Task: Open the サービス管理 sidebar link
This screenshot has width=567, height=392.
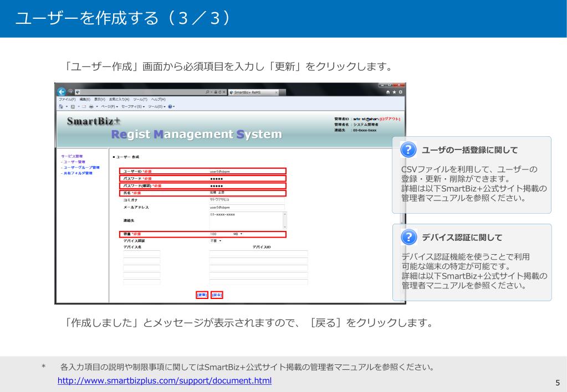Action: 72,156
